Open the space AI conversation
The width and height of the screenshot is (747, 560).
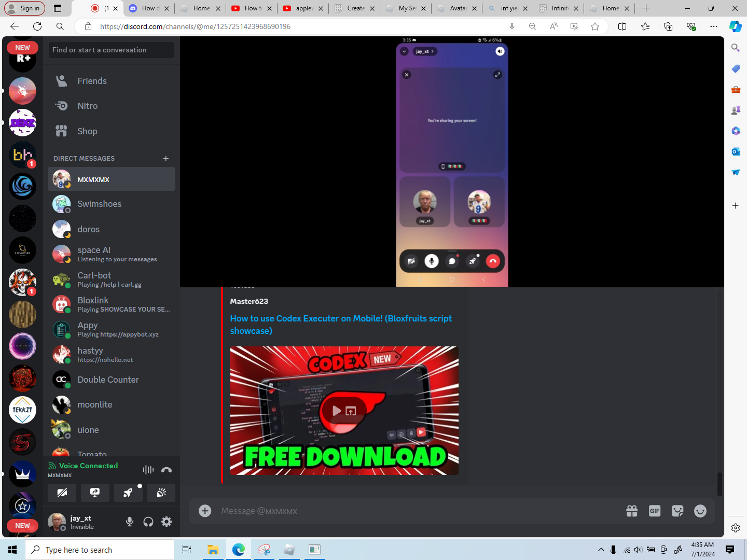(112, 254)
